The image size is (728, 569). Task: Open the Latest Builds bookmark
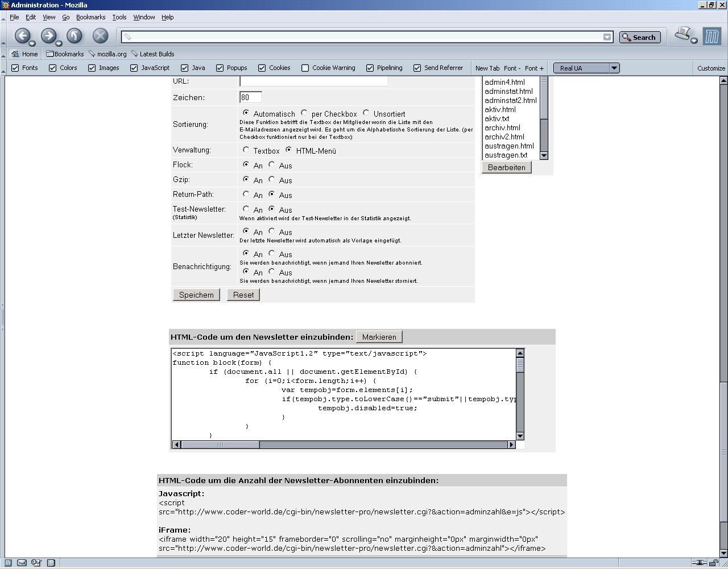pyautogui.click(x=152, y=54)
